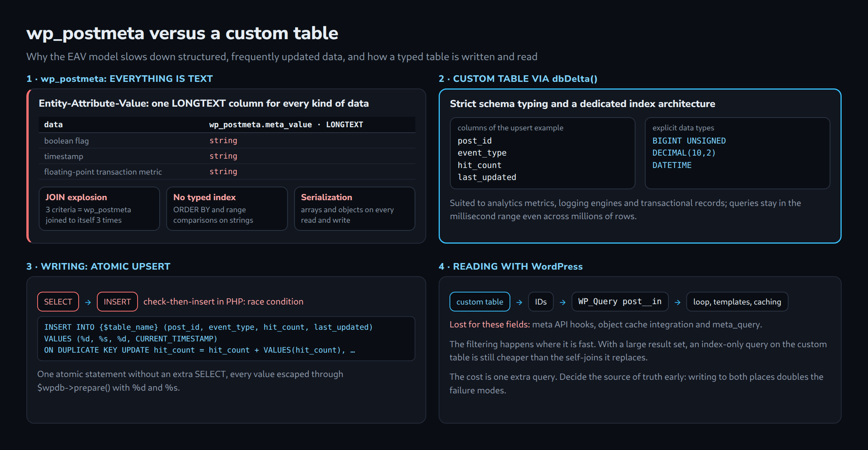Click 'hit_count' in the columns list
The width and height of the screenshot is (868, 450).
479,165
